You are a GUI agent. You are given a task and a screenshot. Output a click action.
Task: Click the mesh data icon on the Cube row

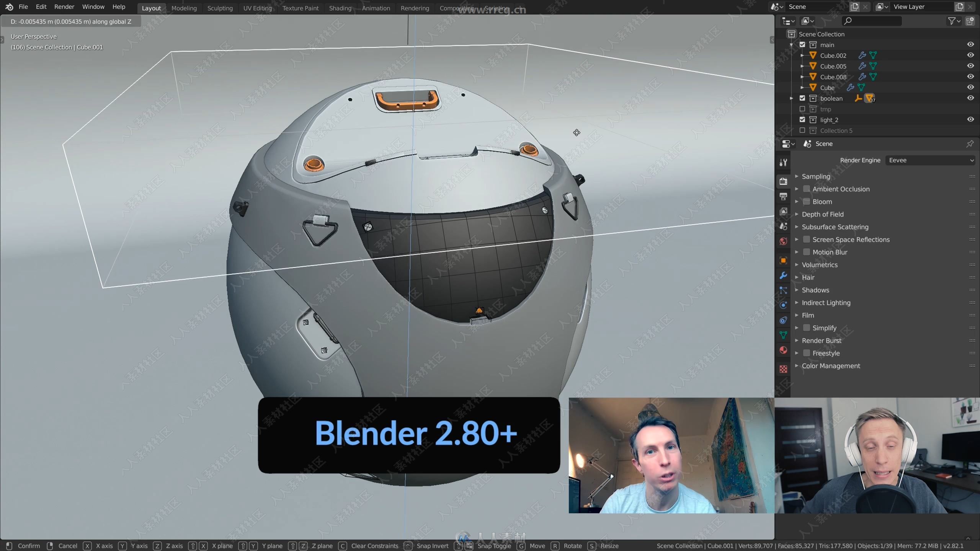[861, 88]
